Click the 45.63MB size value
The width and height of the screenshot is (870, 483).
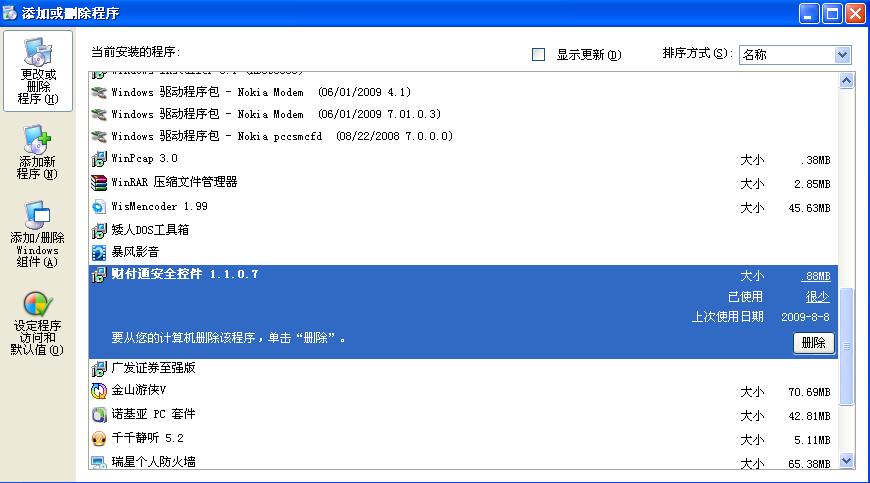810,209
